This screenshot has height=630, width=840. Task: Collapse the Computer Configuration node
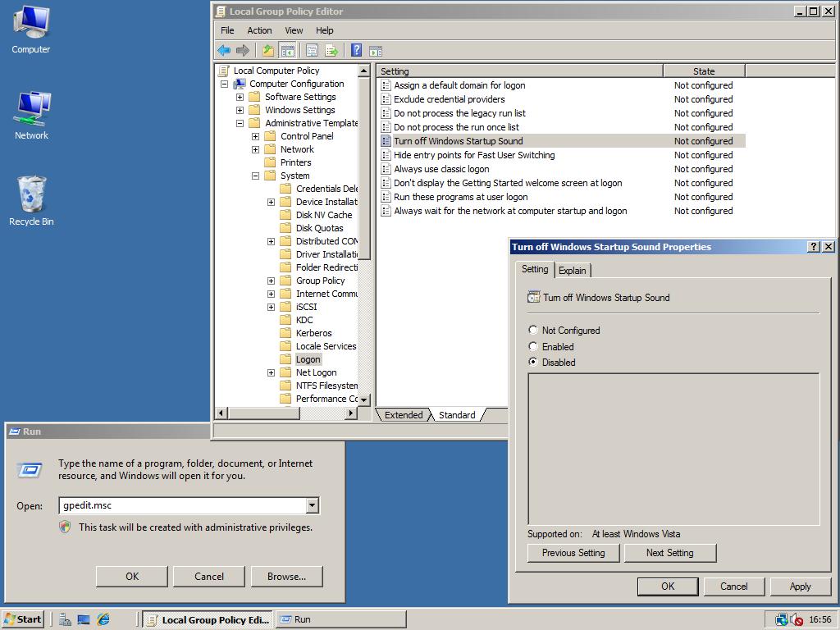225,84
